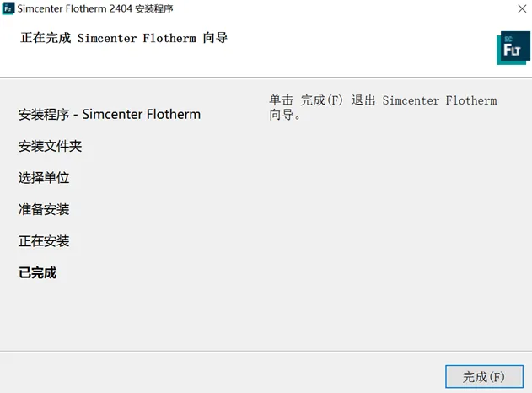Click the Flotherm app icon in title bar
This screenshot has height=393, width=532.
8,9
